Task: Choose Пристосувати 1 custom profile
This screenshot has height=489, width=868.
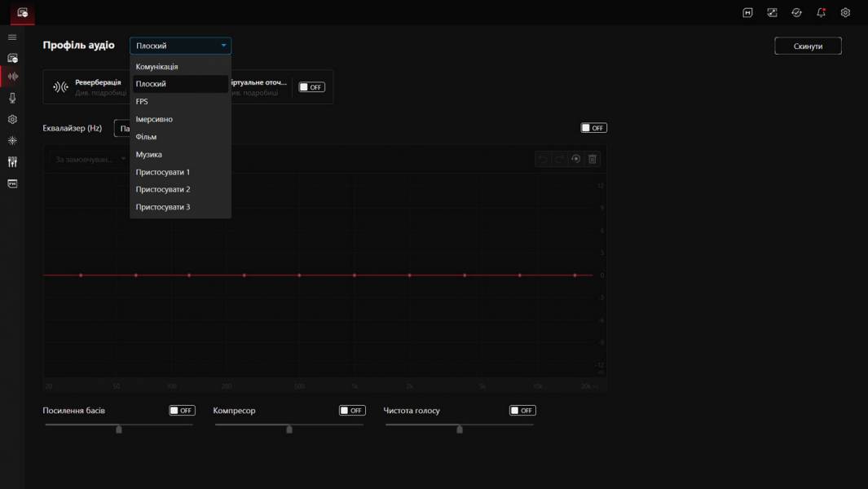Action: coord(180,172)
